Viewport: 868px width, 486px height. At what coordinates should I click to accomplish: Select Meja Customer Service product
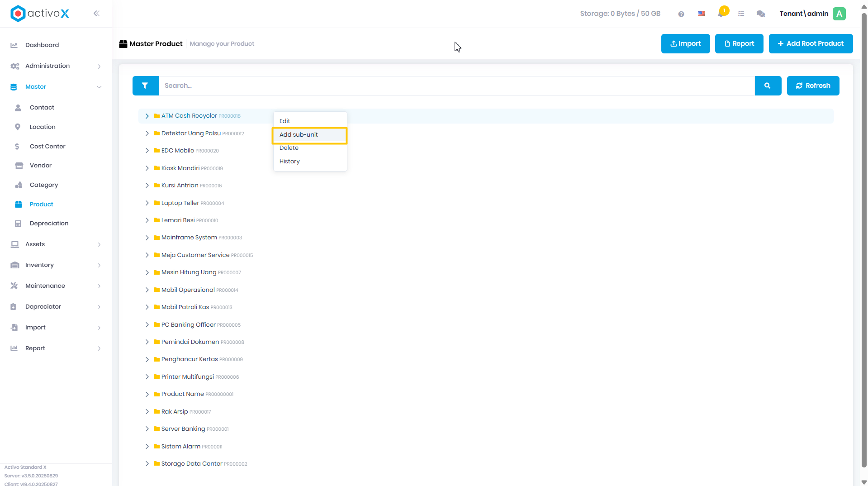(x=195, y=255)
